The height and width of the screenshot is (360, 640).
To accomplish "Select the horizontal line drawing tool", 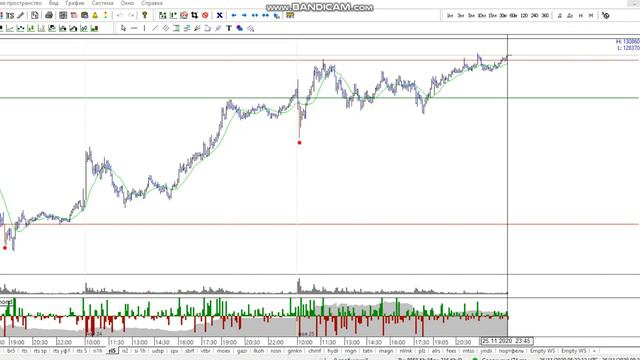I will pos(134,28).
